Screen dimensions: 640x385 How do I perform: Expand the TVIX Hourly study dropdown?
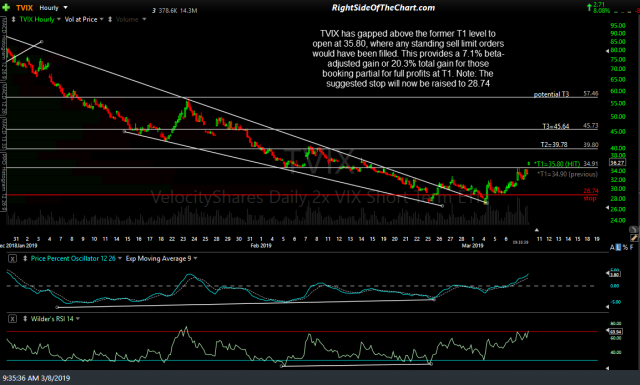pos(59,19)
